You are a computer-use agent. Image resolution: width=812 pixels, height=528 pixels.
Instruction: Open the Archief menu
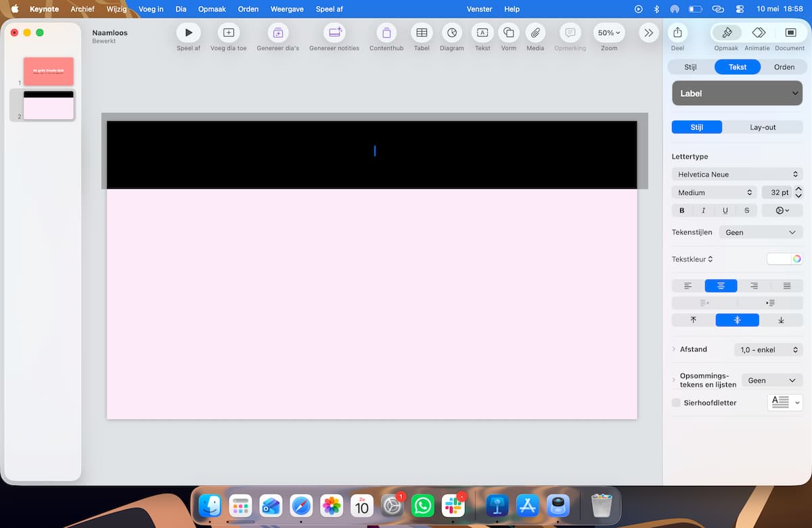click(83, 9)
